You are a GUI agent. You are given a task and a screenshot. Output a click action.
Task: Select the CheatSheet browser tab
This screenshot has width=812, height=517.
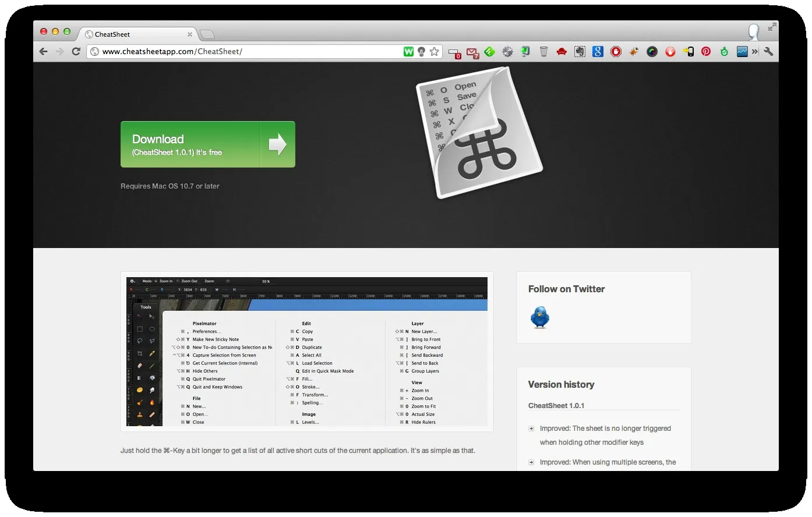point(139,34)
